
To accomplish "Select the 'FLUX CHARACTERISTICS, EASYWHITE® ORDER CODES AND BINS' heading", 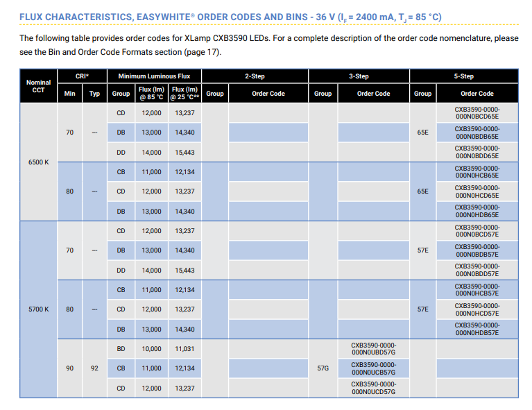I will click(x=230, y=17).
